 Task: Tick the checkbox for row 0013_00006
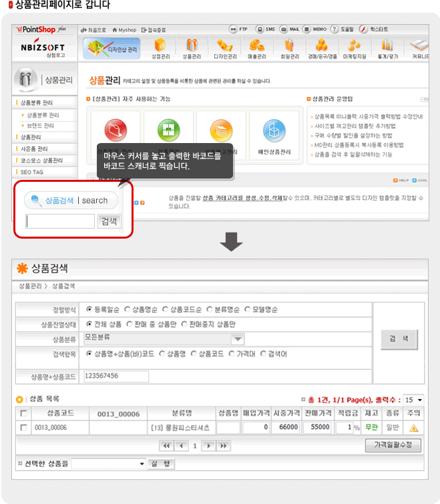pyautogui.click(x=23, y=428)
